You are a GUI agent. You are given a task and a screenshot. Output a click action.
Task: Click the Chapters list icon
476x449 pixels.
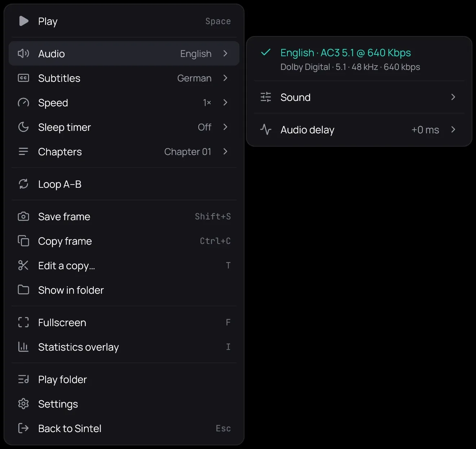[23, 151]
